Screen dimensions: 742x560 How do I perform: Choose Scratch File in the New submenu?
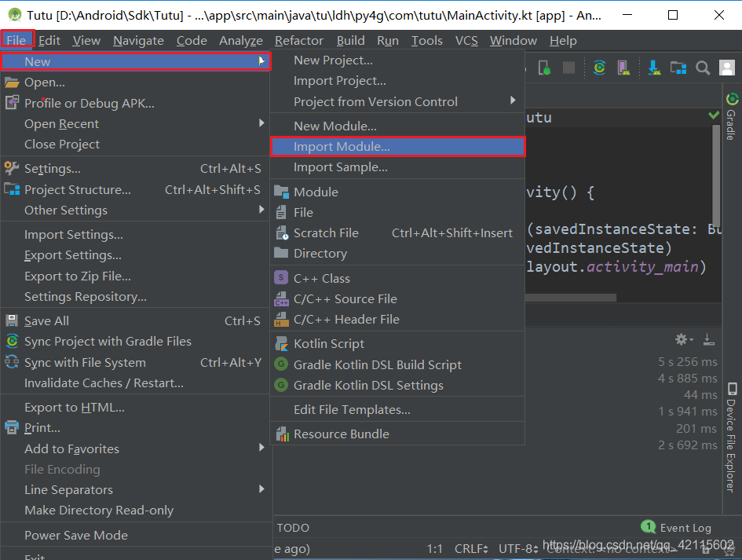pos(397,233)
